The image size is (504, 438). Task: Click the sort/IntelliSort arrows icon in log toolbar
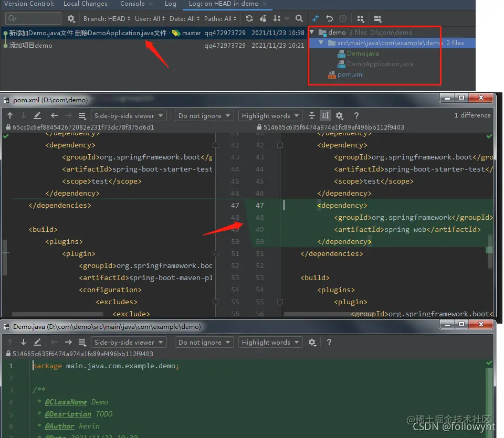(x=277, y=19)
